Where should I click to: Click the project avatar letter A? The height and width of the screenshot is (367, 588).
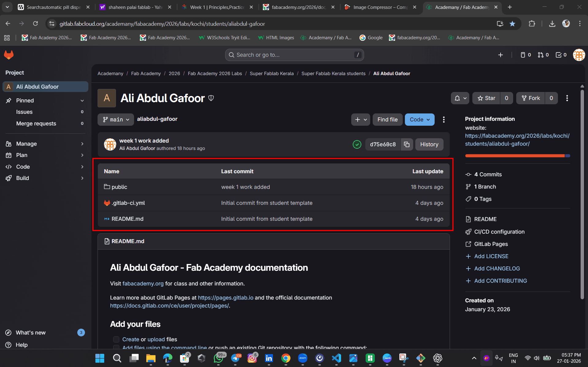107,98
